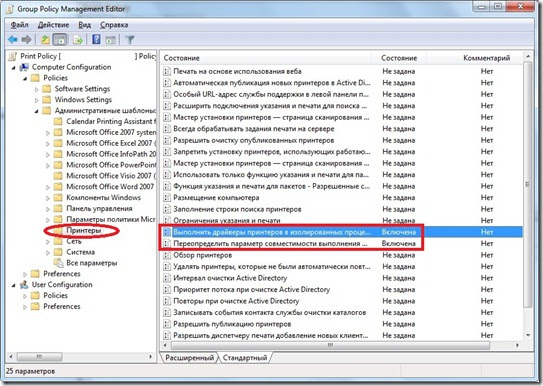Switch to the Стандартный tab
The width and height of the screenshot is (543, 386).
click(x=245, y=358)
